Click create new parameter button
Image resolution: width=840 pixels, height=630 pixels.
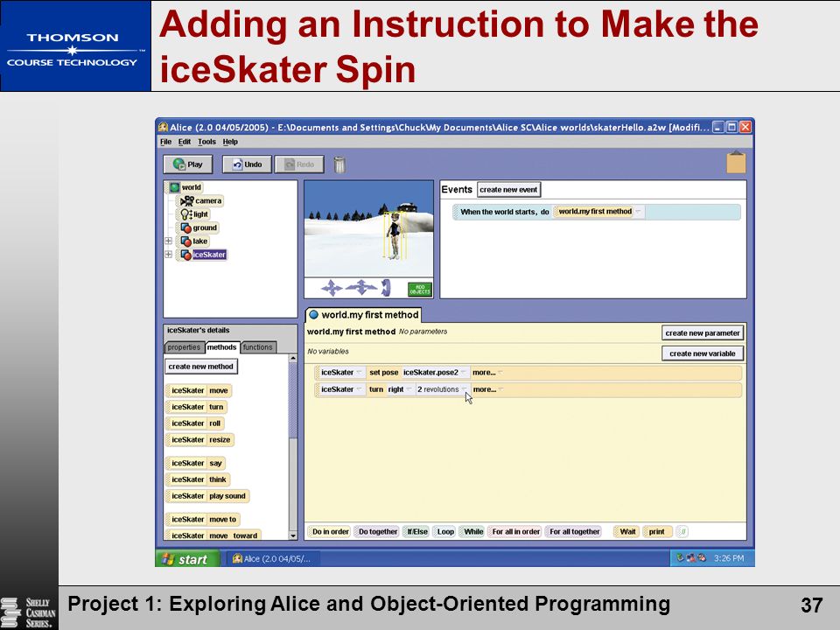pos(703,332)
